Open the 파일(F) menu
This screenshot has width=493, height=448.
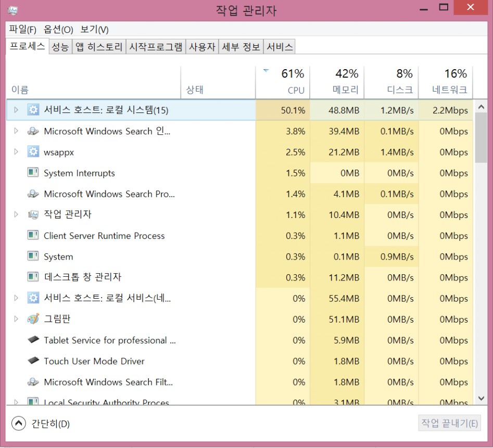pos(22,30)
